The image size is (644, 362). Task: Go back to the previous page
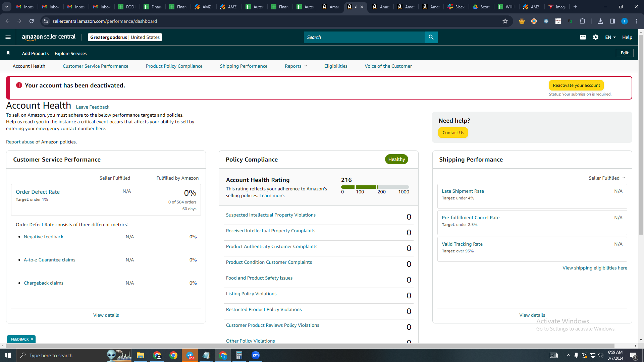pos(7,21)
